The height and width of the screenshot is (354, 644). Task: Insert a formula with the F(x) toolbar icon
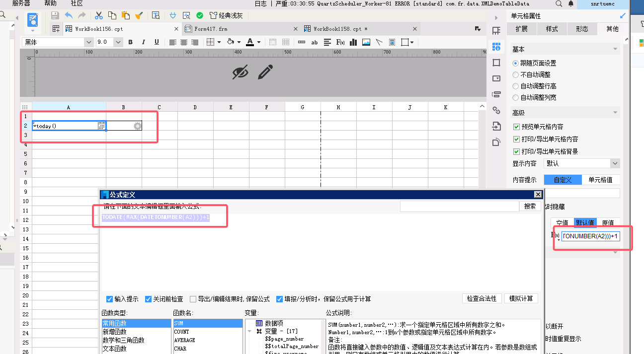coord(340,42)
